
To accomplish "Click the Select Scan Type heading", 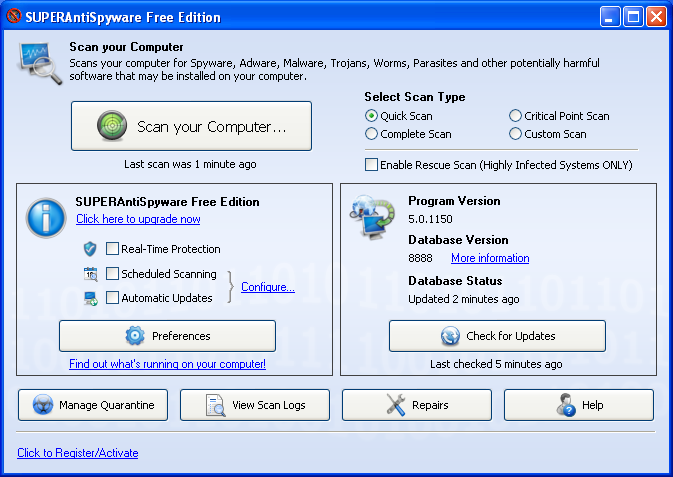I will tap(415, 97).
